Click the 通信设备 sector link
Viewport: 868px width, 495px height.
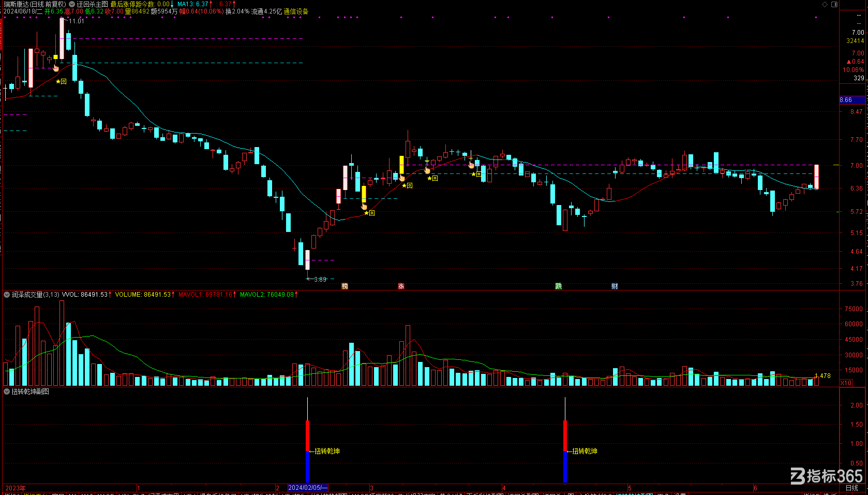[x=296, y=11]
